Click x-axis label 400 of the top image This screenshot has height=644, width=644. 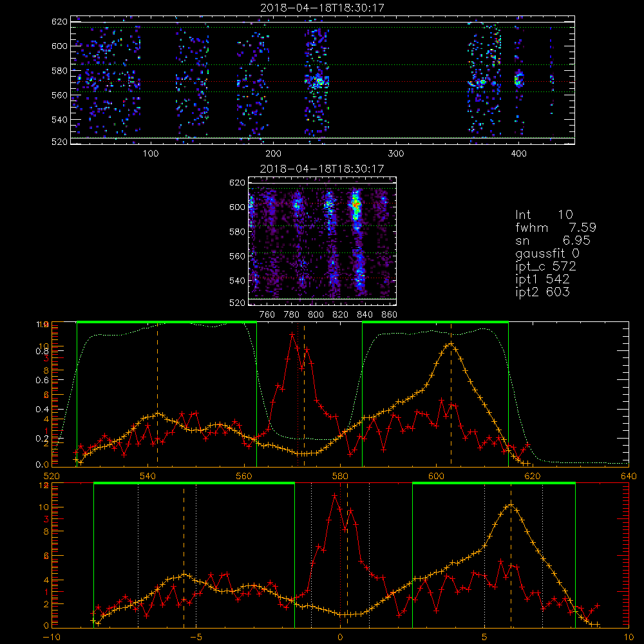(x=518, y=154)
